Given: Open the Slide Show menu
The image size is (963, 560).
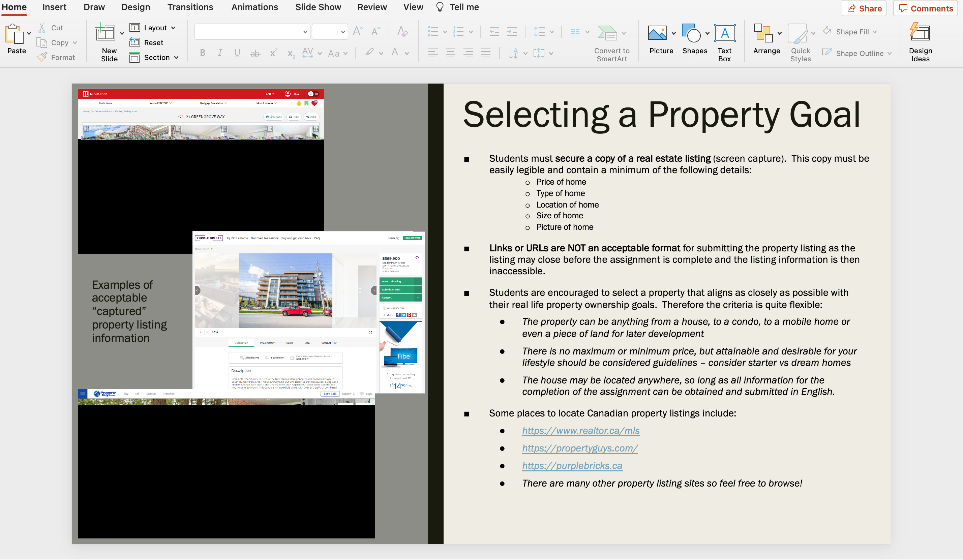Looking at the screenshot, I should [x=318, y=7].
